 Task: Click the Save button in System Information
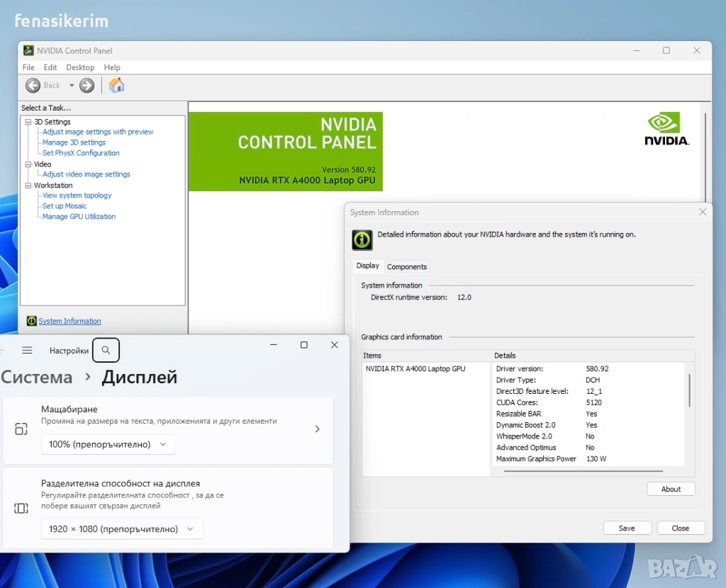click(x=627, y=528)
